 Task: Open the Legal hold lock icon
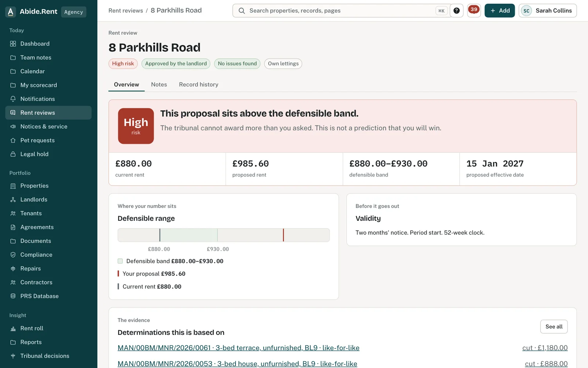coord(13,154)
